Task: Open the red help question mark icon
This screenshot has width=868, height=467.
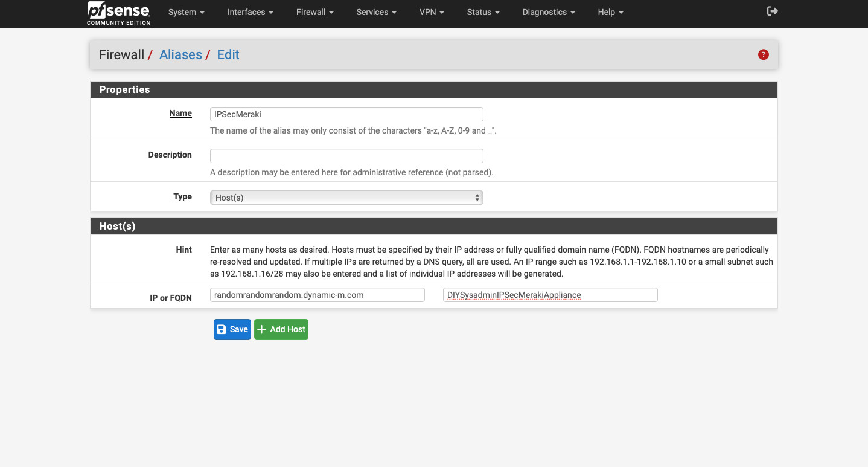Action: (x=763, y=54)
